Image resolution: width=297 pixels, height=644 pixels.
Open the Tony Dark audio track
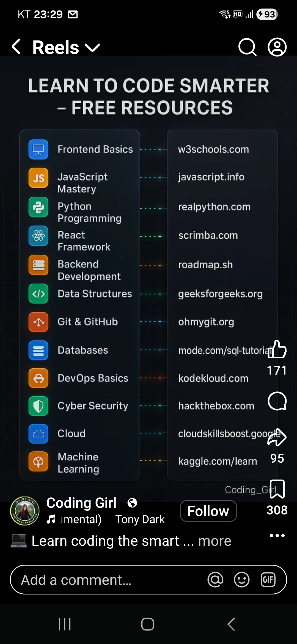tap(140, 519)
